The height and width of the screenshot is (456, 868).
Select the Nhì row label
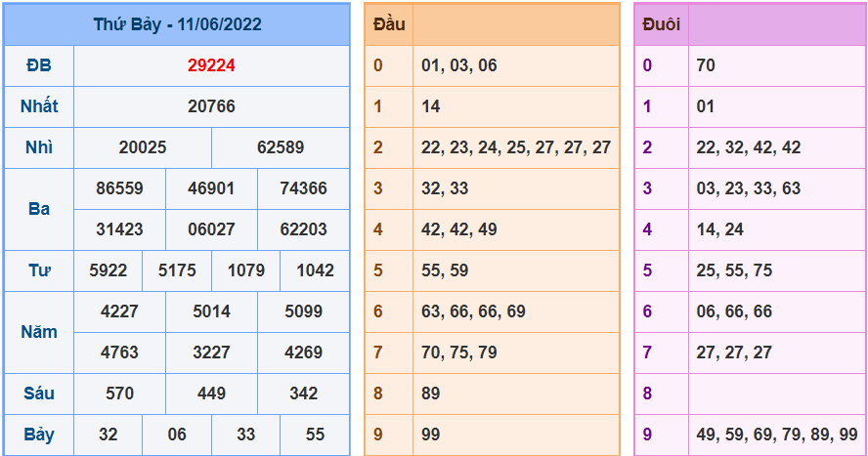tap(39, 147)
